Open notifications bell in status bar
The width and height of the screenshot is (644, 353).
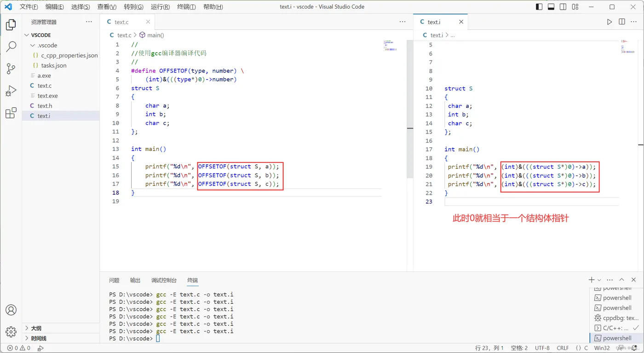(634, 348)
